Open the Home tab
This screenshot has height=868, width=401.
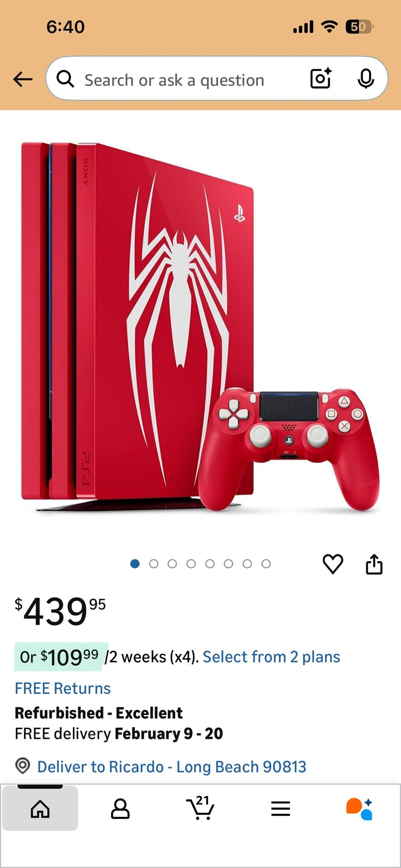[x=40, y=808]
